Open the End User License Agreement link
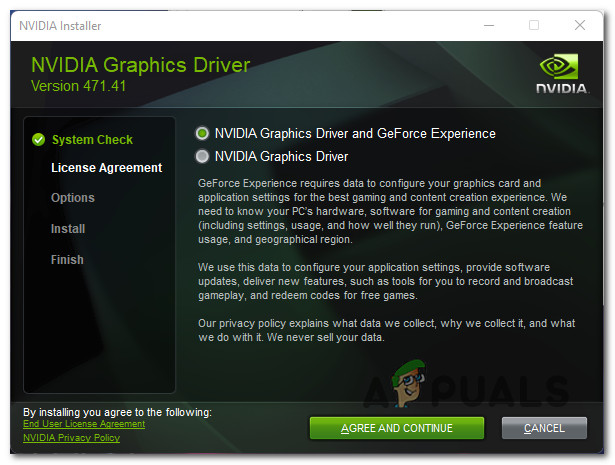This screenshot has height=465, width=615. coord(84,424)
